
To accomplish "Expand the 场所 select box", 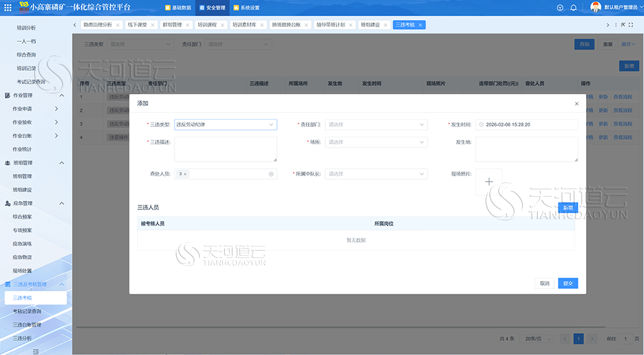I will click(376, 142).
